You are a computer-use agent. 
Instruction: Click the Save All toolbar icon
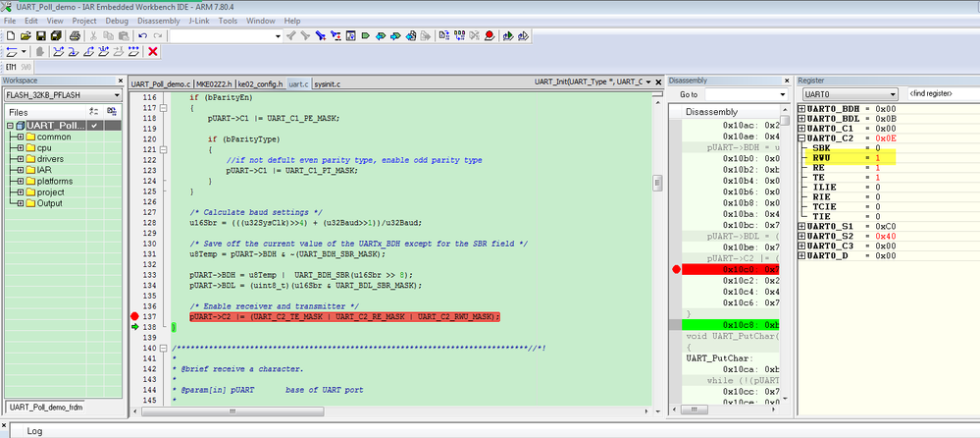pos(56,35)
